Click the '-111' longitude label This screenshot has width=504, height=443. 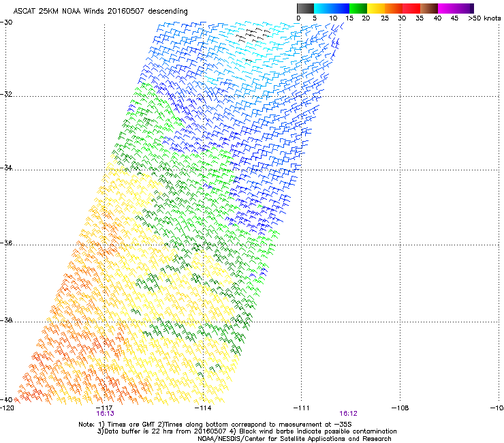(x=301, y=408)
